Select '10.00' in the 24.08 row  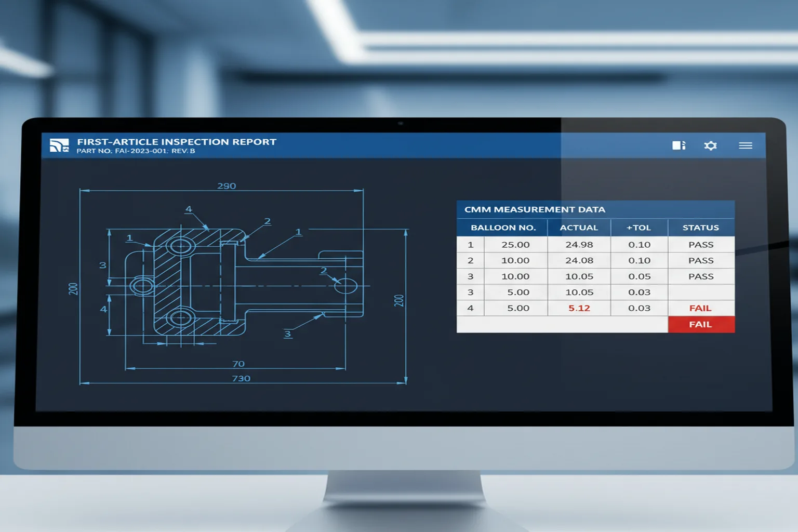(515, 260)
